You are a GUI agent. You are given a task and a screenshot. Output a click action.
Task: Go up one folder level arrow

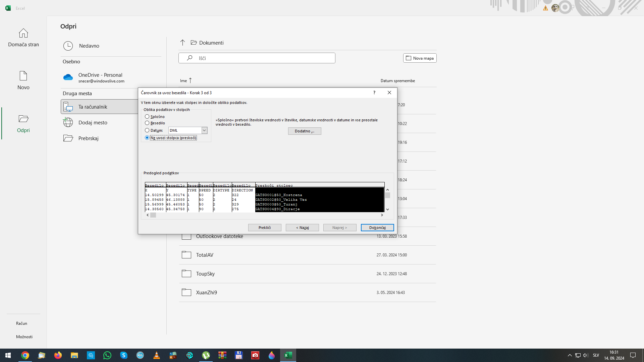coord(182,43)
